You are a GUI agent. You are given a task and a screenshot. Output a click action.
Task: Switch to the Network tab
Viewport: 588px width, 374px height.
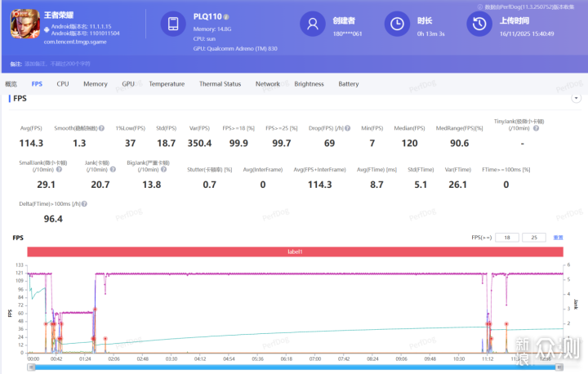[x=267, y=84]
